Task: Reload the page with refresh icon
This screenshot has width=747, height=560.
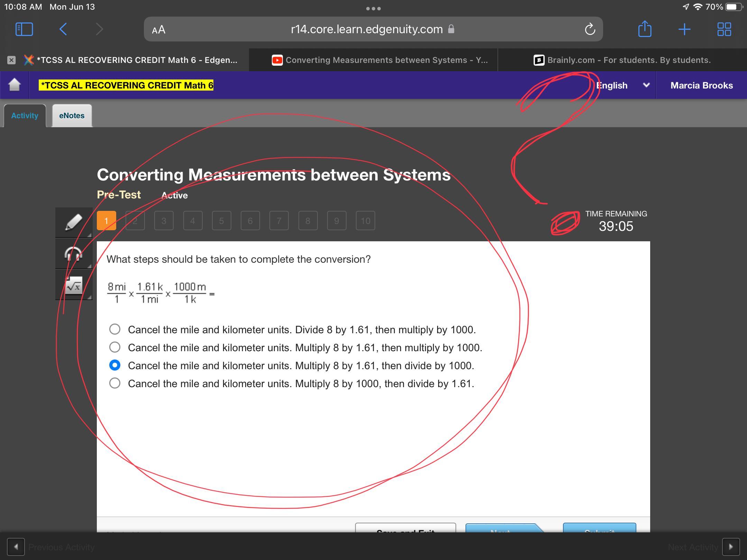Action: 590,29
